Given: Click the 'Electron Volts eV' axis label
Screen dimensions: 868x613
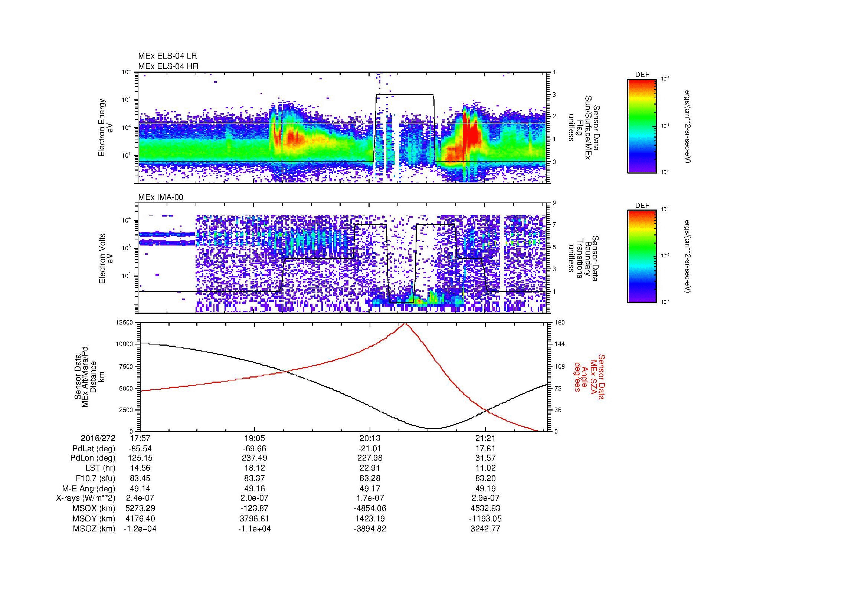Looking at the screenshot, I should pos(106,258).
